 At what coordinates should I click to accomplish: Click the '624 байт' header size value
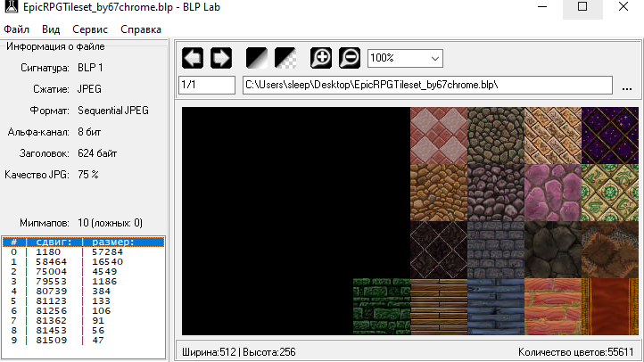coord(97,153)
